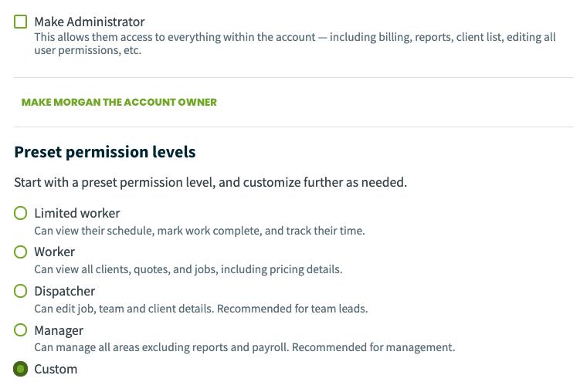This screenshot has height=392, width=587.
Task: Choose the Dispatcher radio button
Action: [x=21, y=291]
